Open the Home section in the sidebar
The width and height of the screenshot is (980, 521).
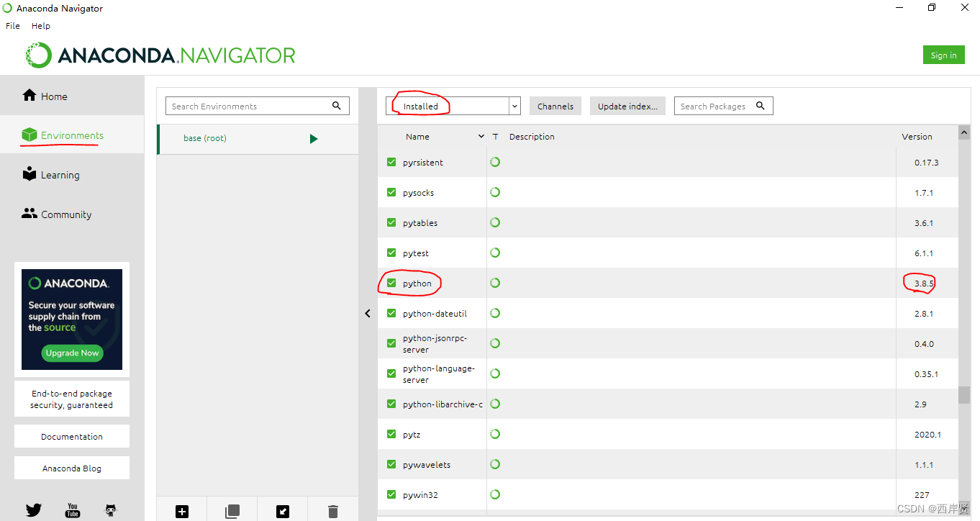(72, 96)
